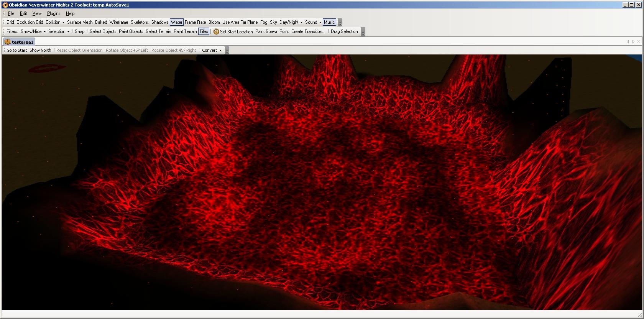The height and width of the screenshot is (319, 644).
Task: Click the overflow arrow beside Convert toolbar
Action: [x=227, y=51]
